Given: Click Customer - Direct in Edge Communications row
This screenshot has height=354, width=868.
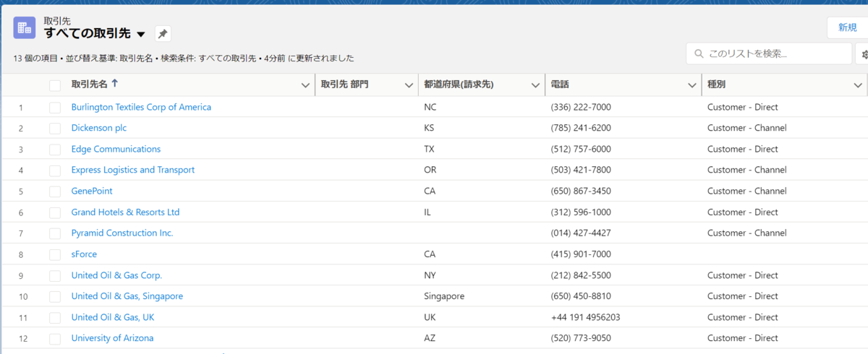Looking at the screenshot, I should pos(743,149).
